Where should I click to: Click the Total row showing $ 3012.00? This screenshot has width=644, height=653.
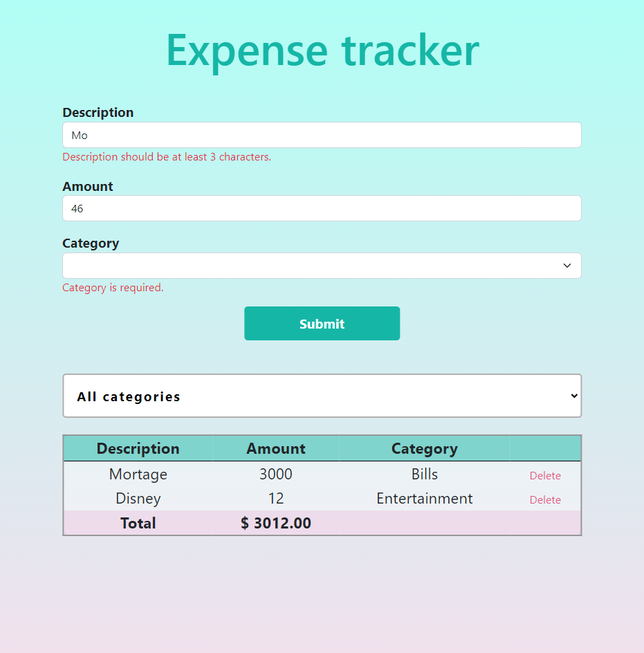[x=275, y=523]
